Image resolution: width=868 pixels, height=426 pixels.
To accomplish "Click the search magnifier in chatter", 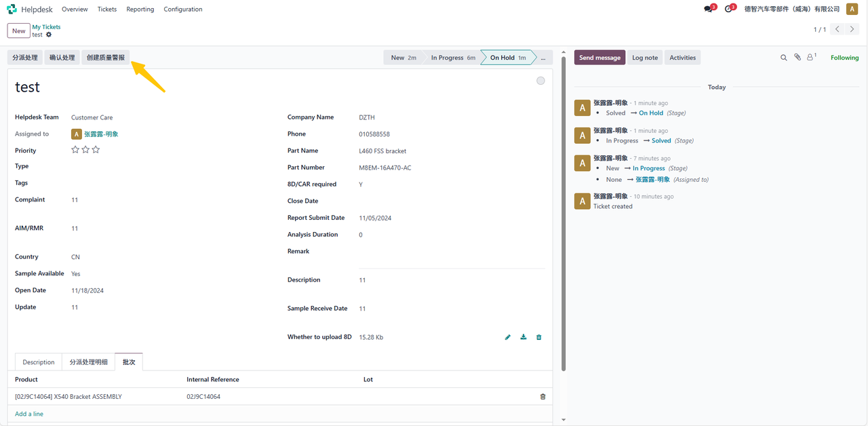I will [x=784, y=58].
